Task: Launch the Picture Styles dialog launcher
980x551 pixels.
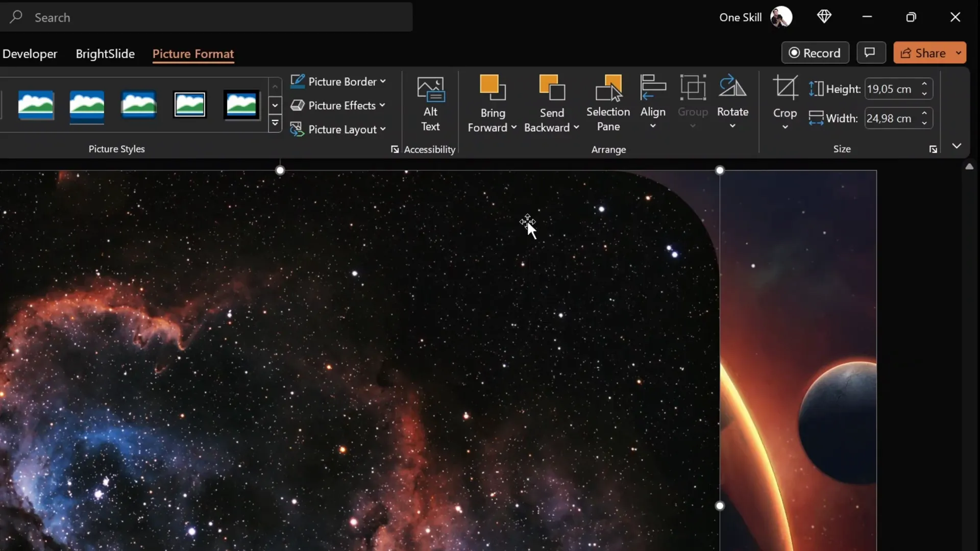Action: 395,149
